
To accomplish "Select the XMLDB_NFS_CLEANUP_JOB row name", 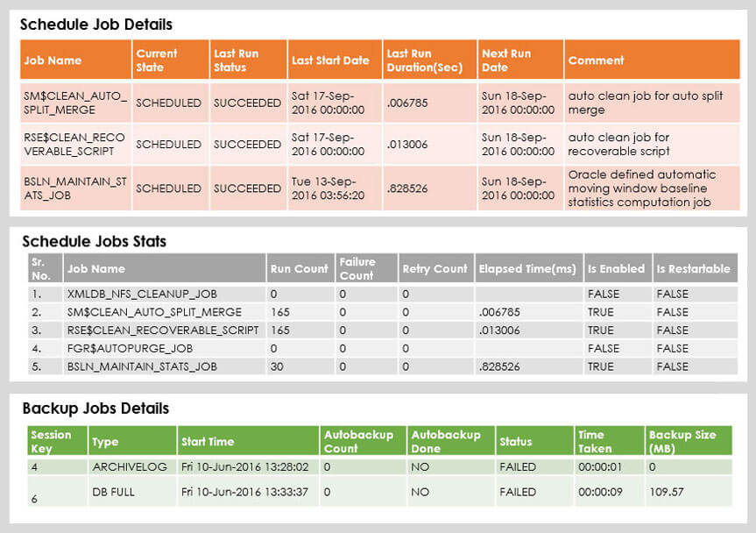I will point(142,294).
